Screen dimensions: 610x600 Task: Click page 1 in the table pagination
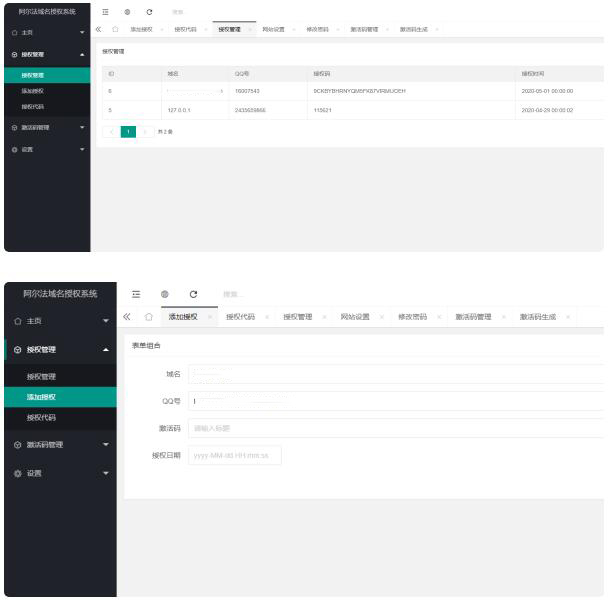click(128, 131)
